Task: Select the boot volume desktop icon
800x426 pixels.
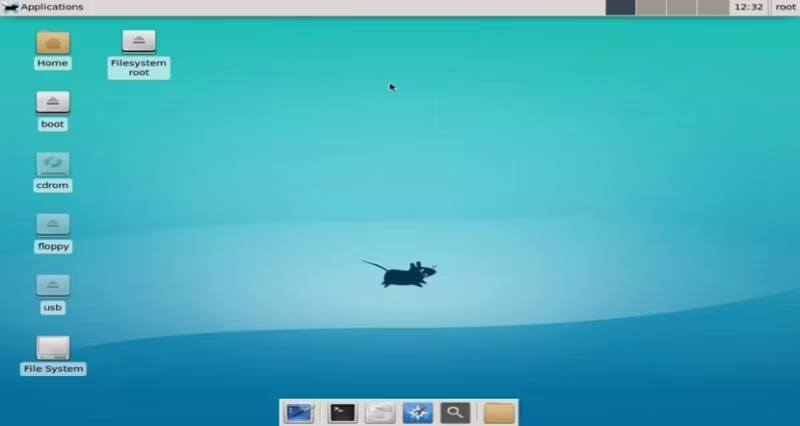Action: coord(53,103)
